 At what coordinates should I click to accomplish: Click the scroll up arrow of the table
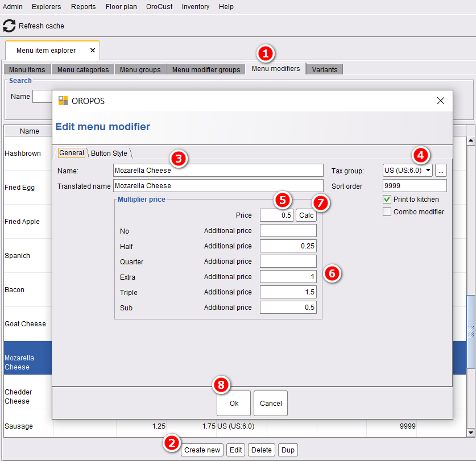point(470,140)
